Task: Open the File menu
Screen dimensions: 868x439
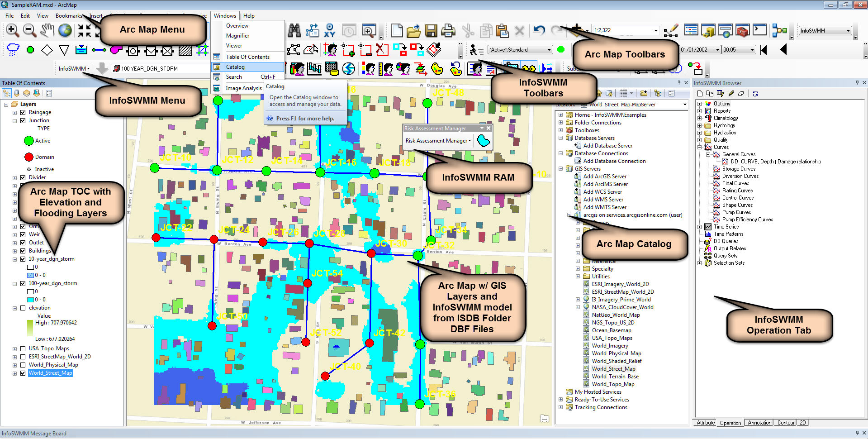Action: click(9, 16)
